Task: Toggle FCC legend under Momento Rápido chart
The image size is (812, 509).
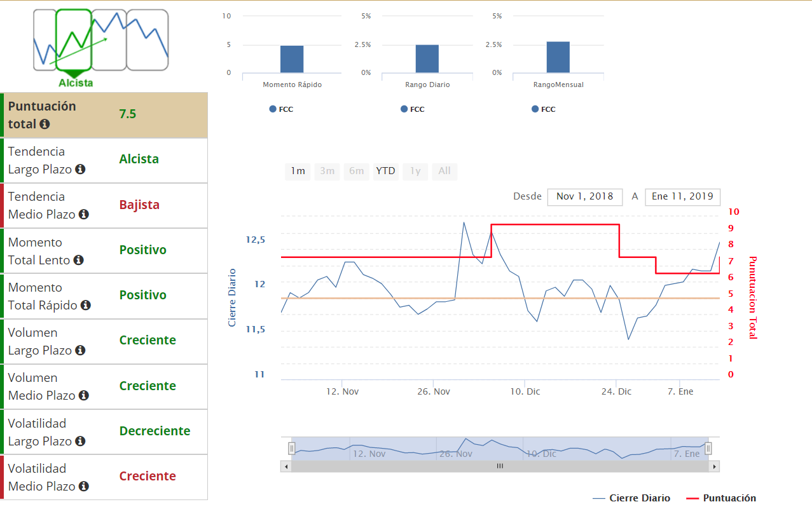Action: point(281,109)
